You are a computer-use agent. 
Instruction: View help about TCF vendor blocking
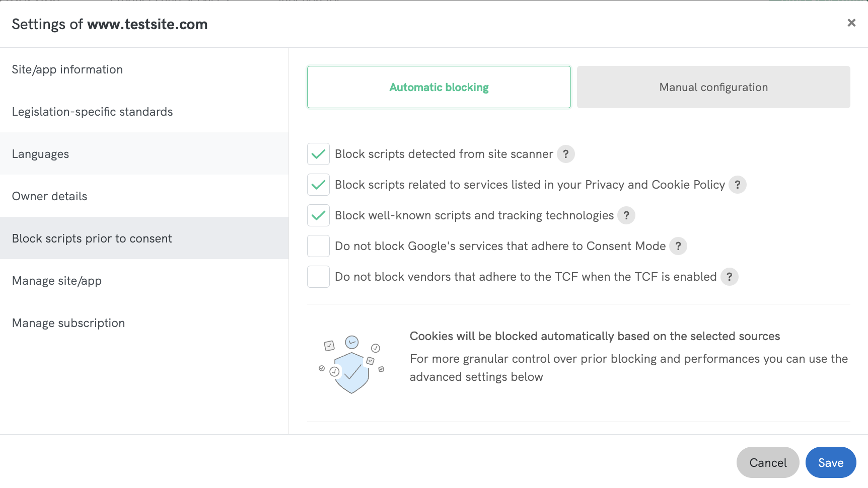pos(729,277)
